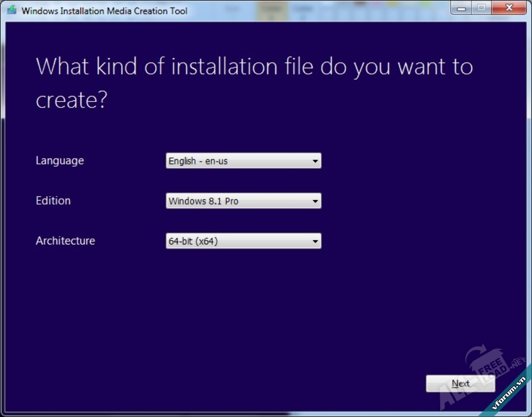Click the window title text in title bar
The width and height of the screenshot is (532, 417).
[104, 11]
